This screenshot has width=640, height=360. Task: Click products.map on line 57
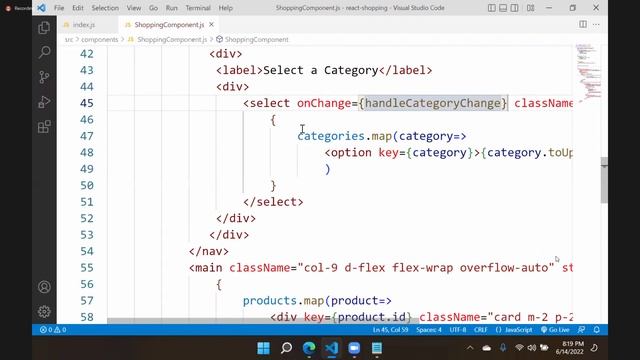[283, 301]
